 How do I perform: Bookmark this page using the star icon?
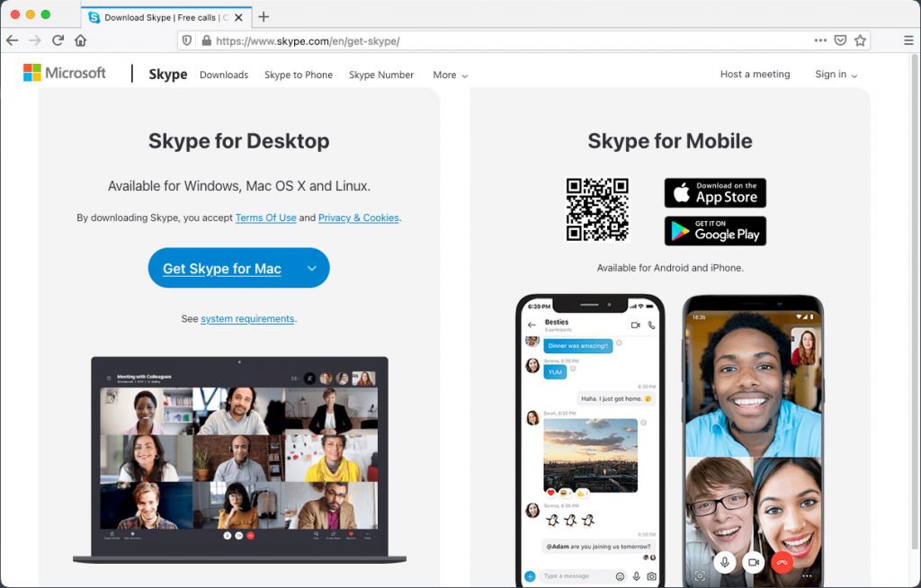click(x=861, y=40)
